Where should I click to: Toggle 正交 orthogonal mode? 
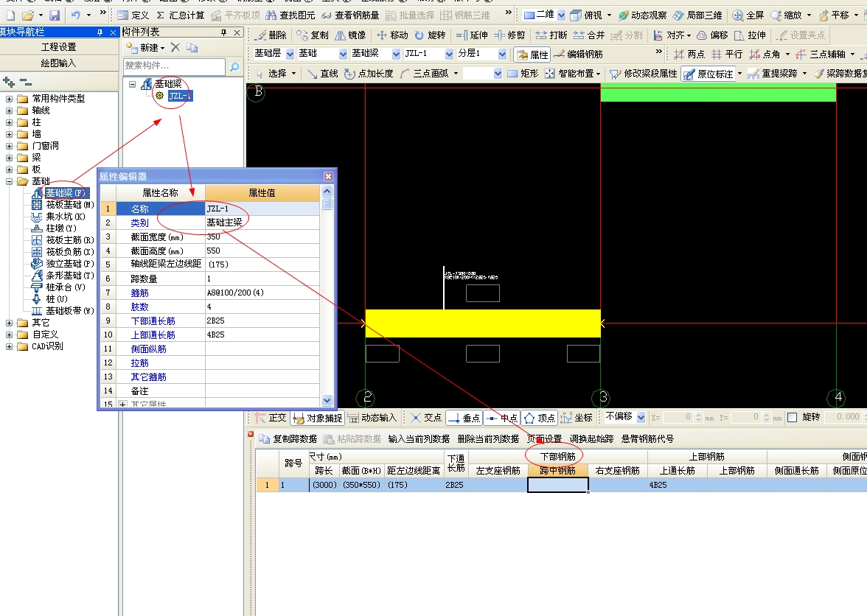click(x=271, y=418)
